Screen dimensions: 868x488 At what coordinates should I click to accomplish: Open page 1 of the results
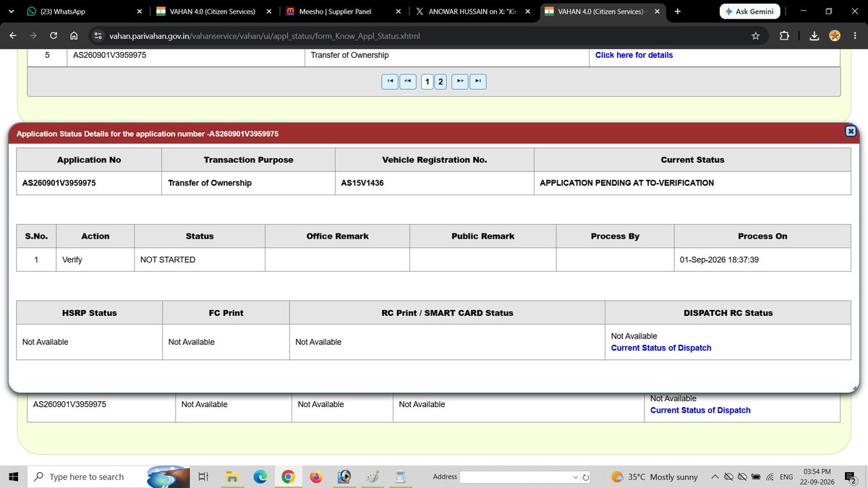[427, 81]
